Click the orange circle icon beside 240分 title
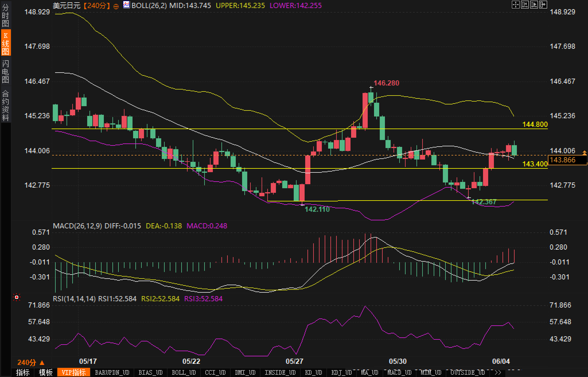588x377 pixels. tap(116, 6)
